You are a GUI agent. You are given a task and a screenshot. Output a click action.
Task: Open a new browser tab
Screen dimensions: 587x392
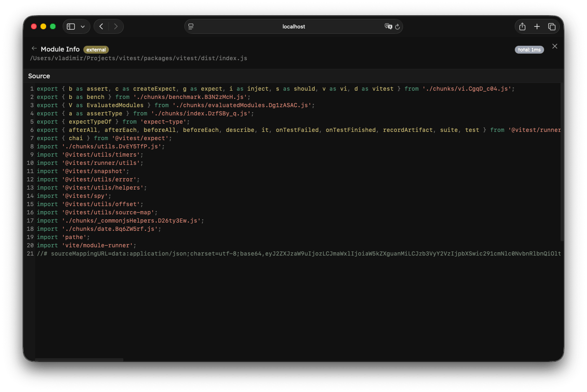tap(537, 26)
